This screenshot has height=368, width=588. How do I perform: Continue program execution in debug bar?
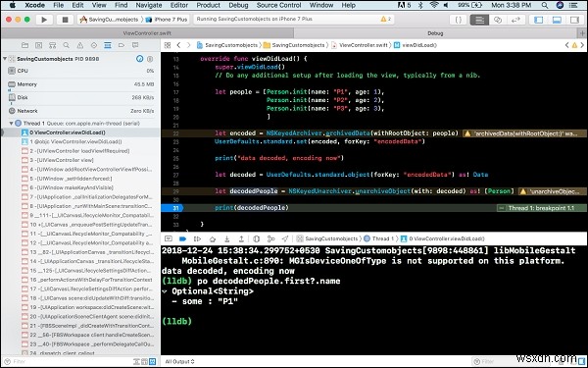[197, 238]
